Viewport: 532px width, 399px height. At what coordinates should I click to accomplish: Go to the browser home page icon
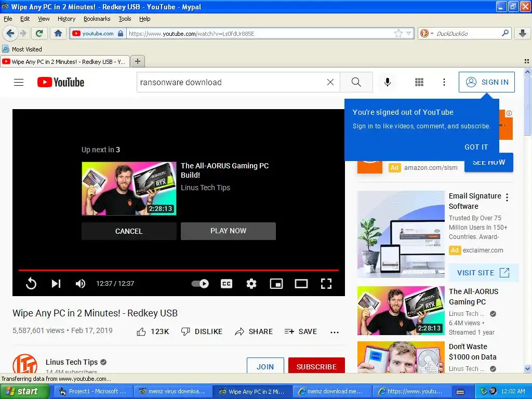tap(58, 33)
